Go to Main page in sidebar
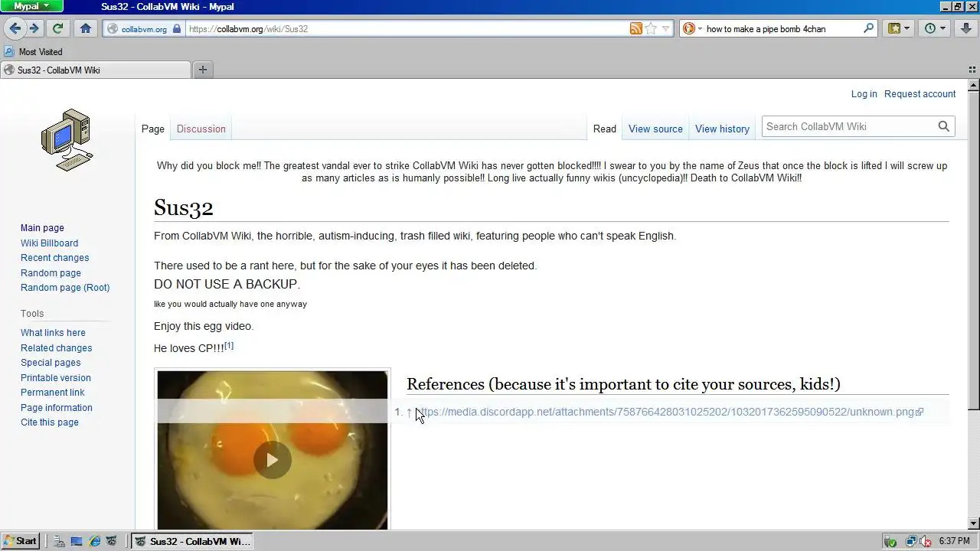 coord(42,228)
